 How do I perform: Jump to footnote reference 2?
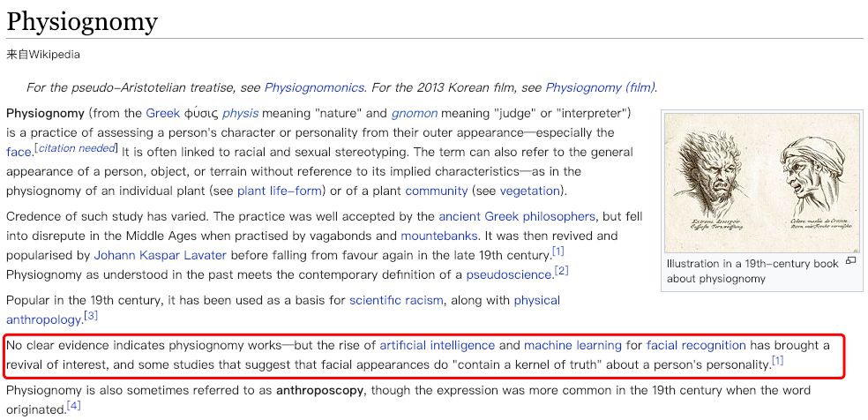click(x=561, y=271)
